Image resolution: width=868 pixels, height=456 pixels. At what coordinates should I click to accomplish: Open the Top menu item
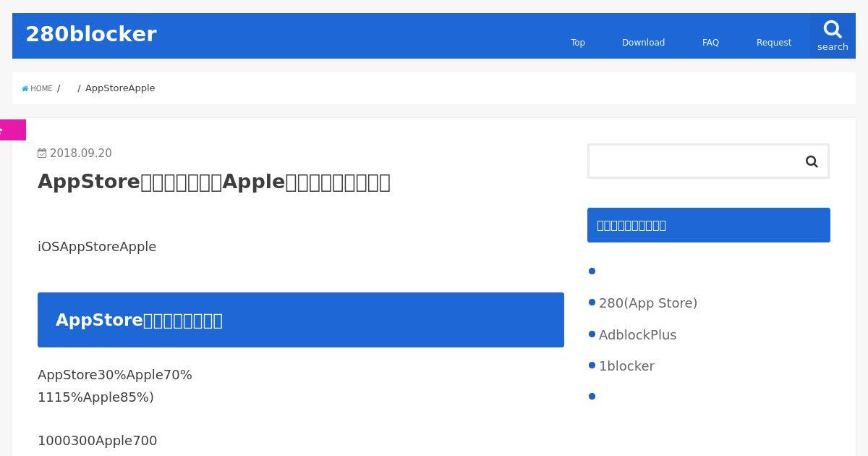[578, 43]
